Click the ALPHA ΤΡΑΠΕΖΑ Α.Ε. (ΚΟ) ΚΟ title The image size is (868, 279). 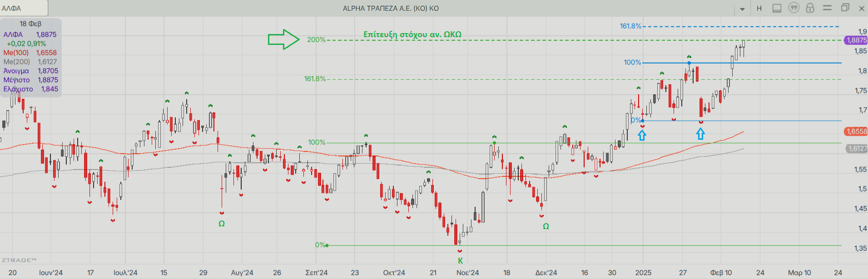391,8
